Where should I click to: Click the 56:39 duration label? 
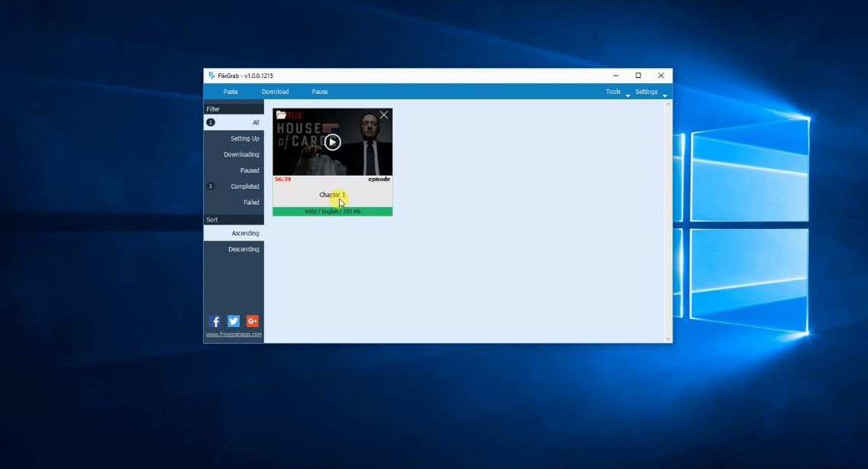coord(283,180)
